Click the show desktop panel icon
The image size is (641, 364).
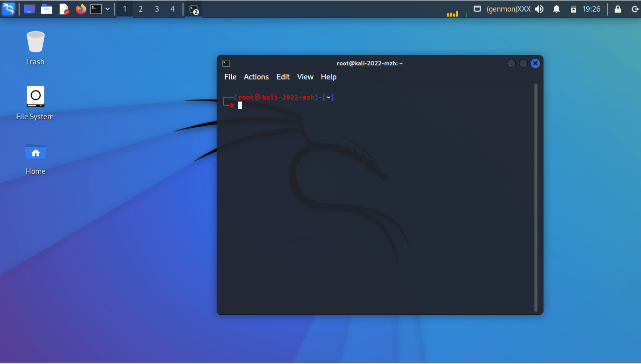coord(30,9)
